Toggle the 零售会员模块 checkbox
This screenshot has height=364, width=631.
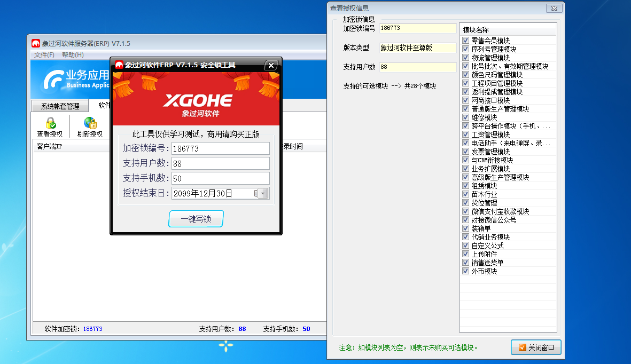(x=465, y=40)
